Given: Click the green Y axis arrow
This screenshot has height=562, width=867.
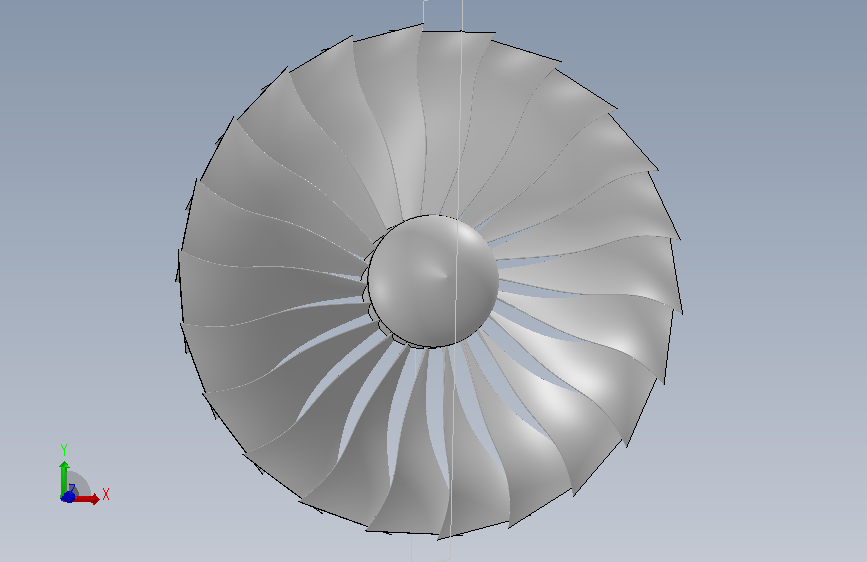Looking at the screenshot, I should 64,477.
